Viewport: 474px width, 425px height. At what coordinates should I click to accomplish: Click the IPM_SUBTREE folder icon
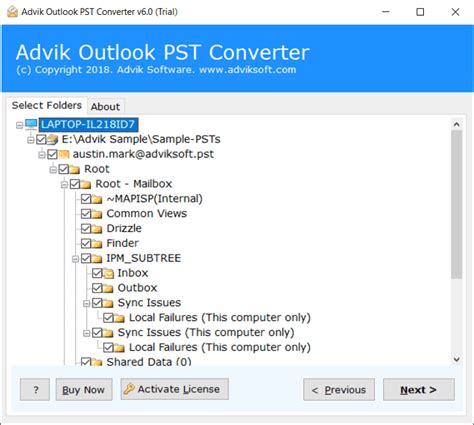tap(97, 258)
